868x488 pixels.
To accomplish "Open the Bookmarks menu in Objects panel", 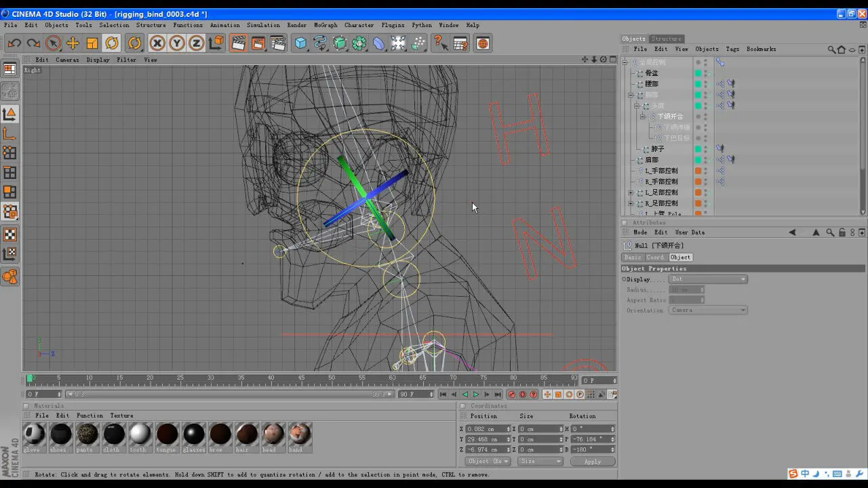I will coord(761,49).
